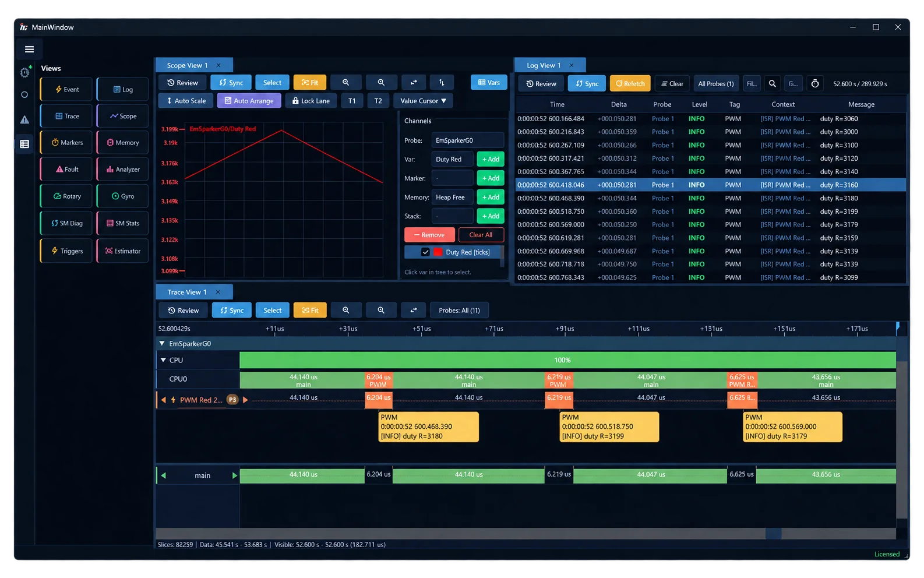The width and height of the screenshot is (924, 578).
Task: Open the Value Cursor dropdown
Action: pyautogui.click(x=423, y=101)
